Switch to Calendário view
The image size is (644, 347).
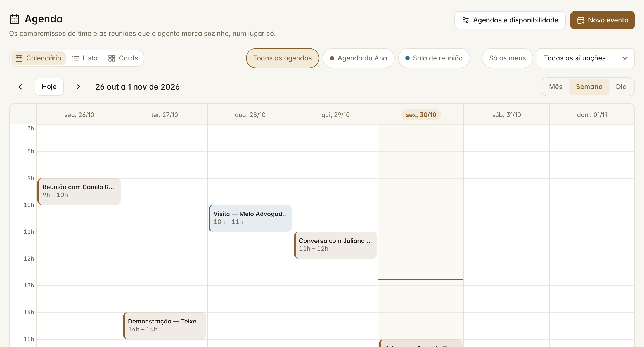pyautogui.click(x=38, y=58)
